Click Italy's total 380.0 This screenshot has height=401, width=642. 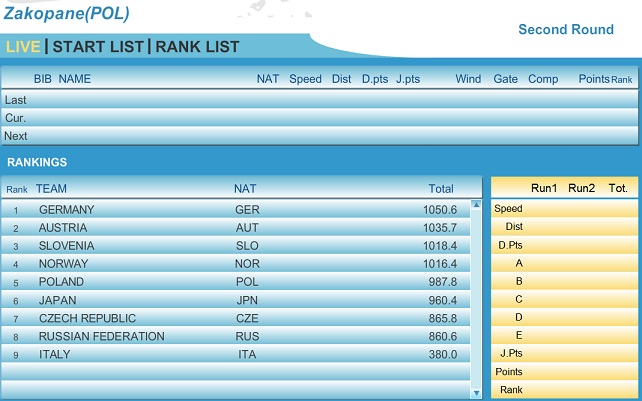pyautogui.click(x=443, y=354)
